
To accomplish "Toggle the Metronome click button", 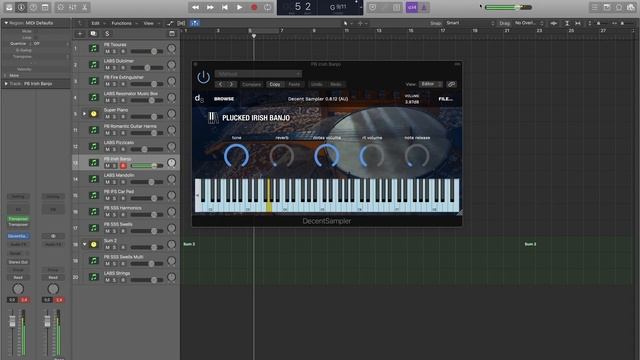I will pyautogui.click(x=424, y=7).
